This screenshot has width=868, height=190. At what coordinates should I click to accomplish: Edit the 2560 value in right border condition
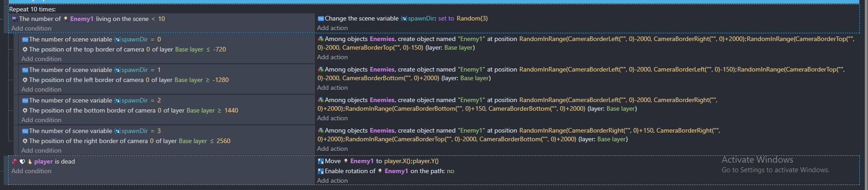point(223,141)
